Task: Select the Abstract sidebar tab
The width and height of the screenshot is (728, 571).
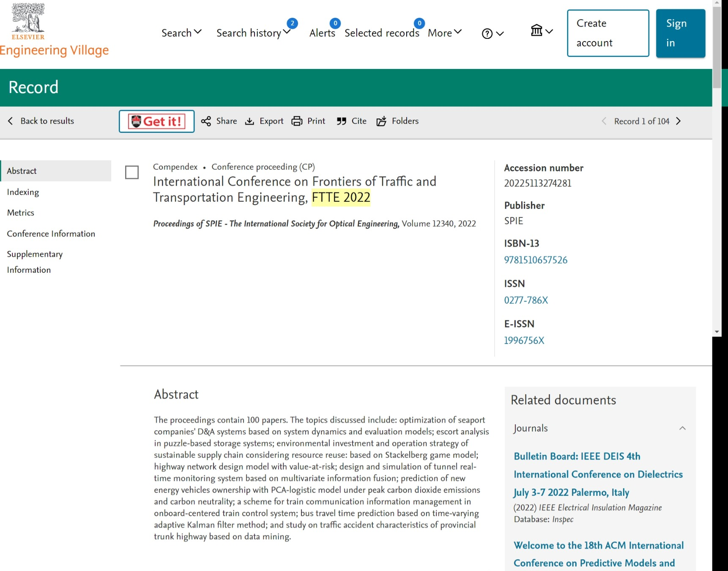Action: (x=56, y=171)
